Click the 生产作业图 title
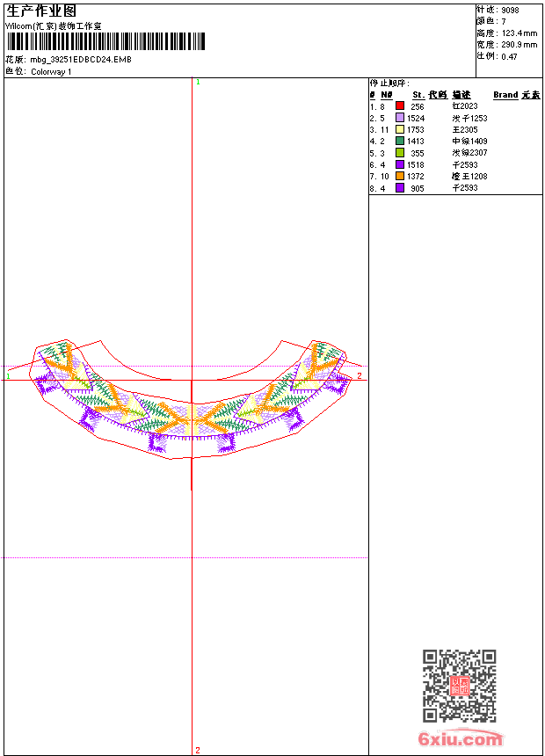The width and height of the screenshot is (545, 756). (x=40, y=11)
